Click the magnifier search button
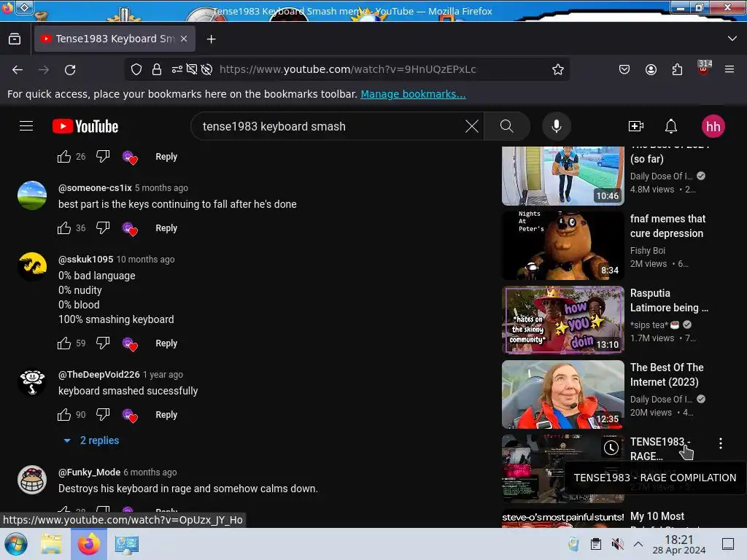 [506, 126]
